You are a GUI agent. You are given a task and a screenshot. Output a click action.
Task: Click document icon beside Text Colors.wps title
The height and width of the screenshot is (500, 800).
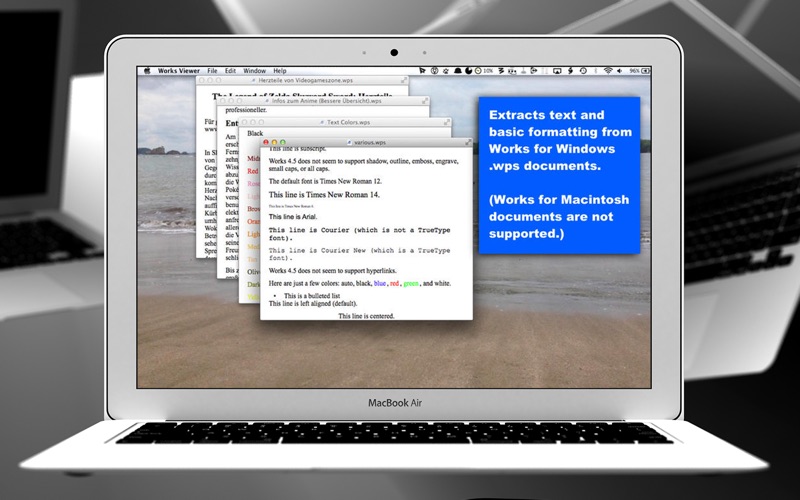tap(322, 122)
